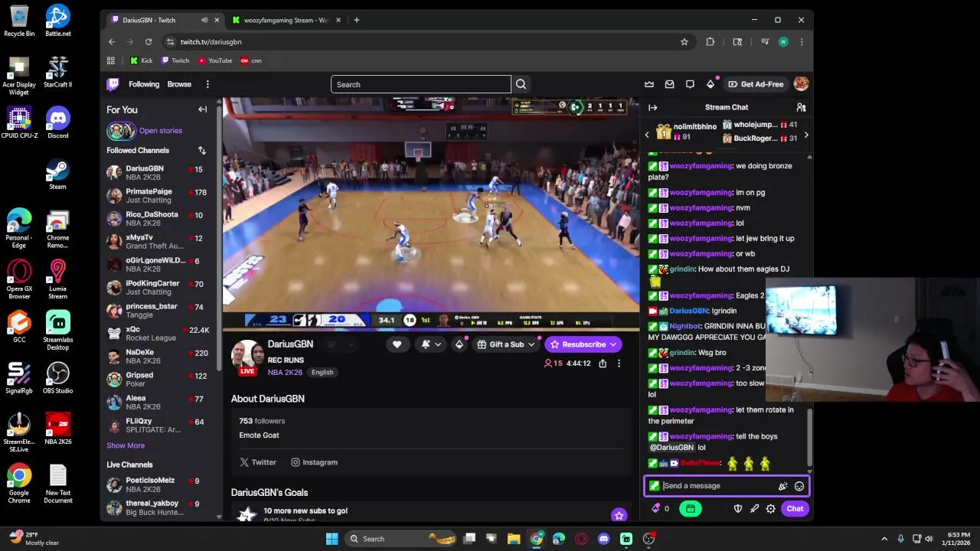980x551 pixels.
Task: Click heart follow icon under stream
Action: pyautogui.click(x=397, y=344)
